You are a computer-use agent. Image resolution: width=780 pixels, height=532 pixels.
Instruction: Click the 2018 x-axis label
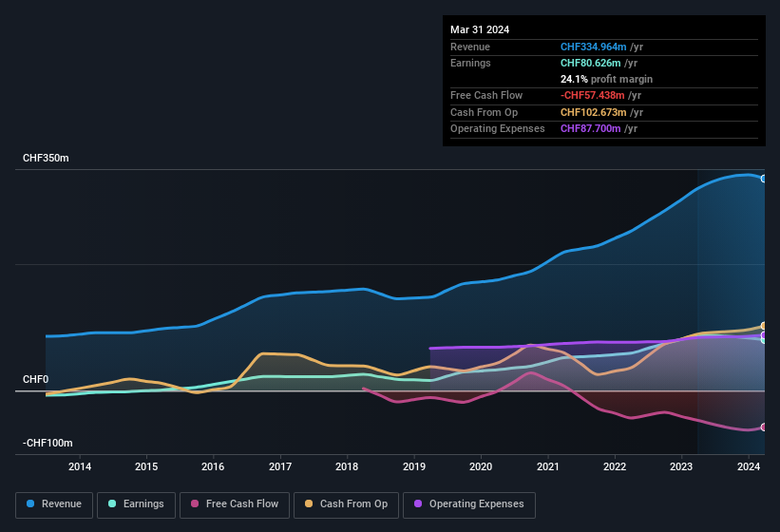click(x=347, y=466)
